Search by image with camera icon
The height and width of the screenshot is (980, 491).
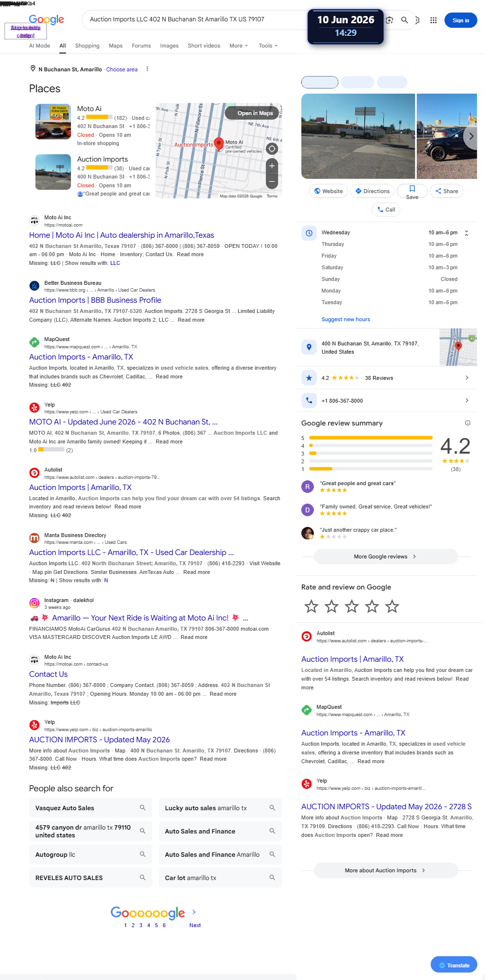coord(389,20)
